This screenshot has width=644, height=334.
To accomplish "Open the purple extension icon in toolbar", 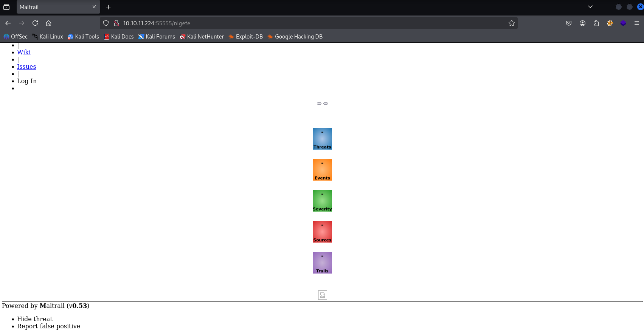I will point(623,23).
